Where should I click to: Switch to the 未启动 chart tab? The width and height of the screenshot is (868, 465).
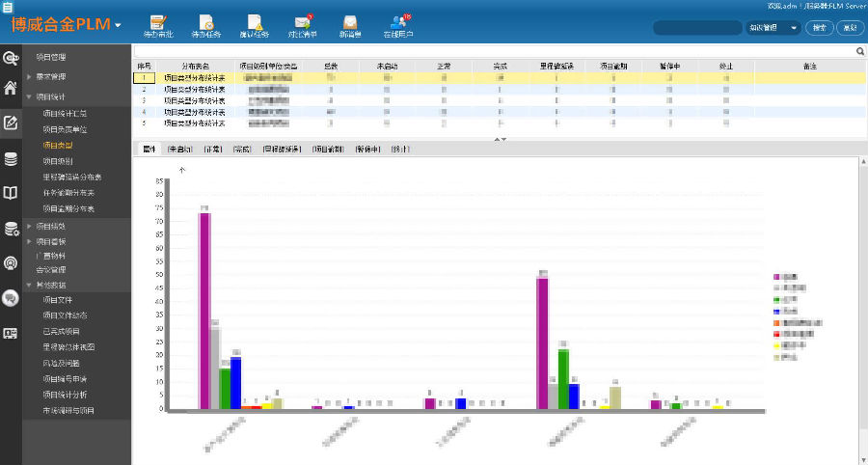[180, 150]
